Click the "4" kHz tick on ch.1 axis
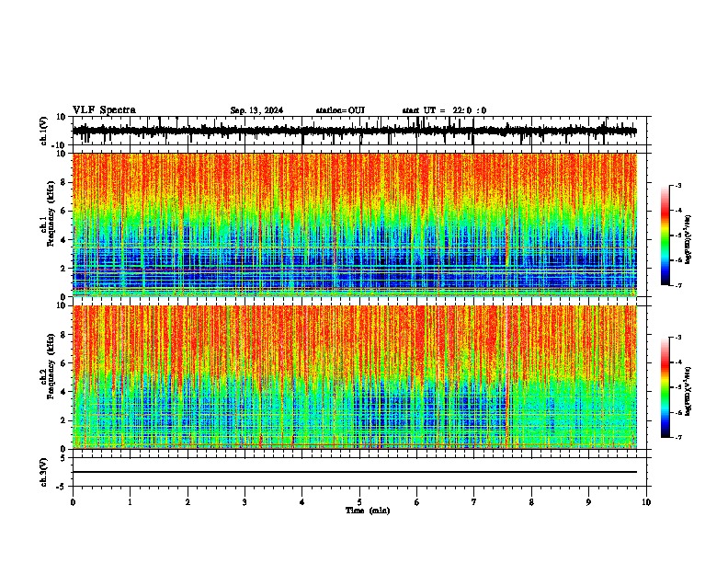Viewport: 728px width, 563px height. [x=64, y=240]
